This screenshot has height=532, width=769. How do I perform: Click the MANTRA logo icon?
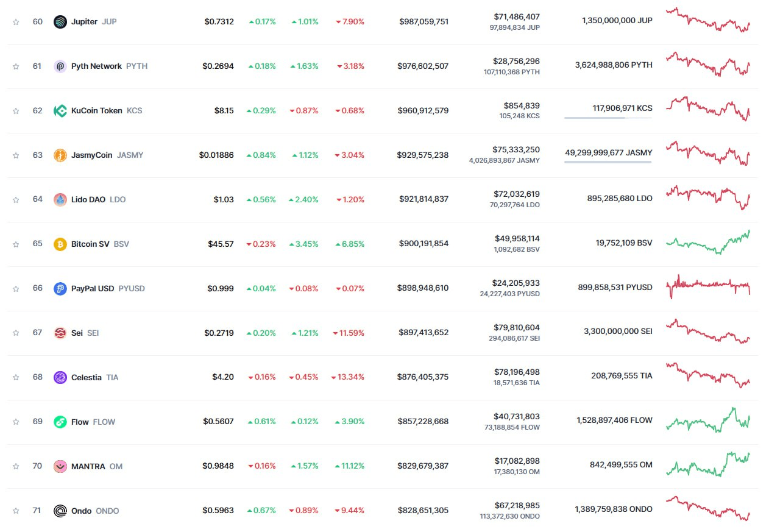60,467
